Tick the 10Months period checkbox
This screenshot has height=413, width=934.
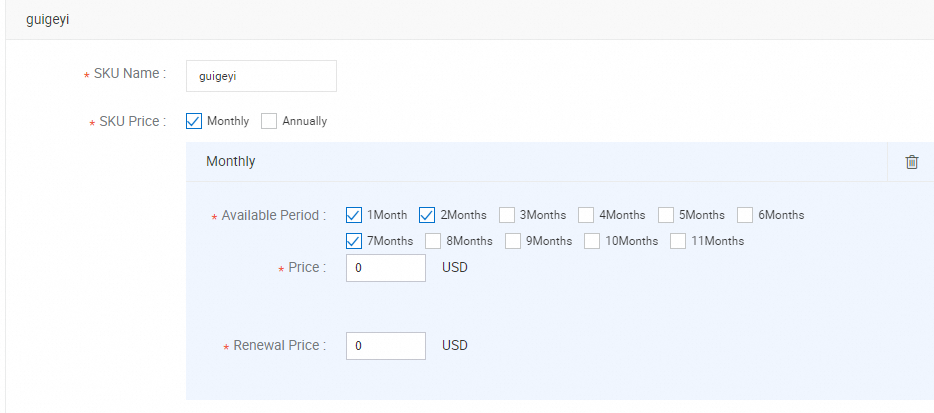592,241
